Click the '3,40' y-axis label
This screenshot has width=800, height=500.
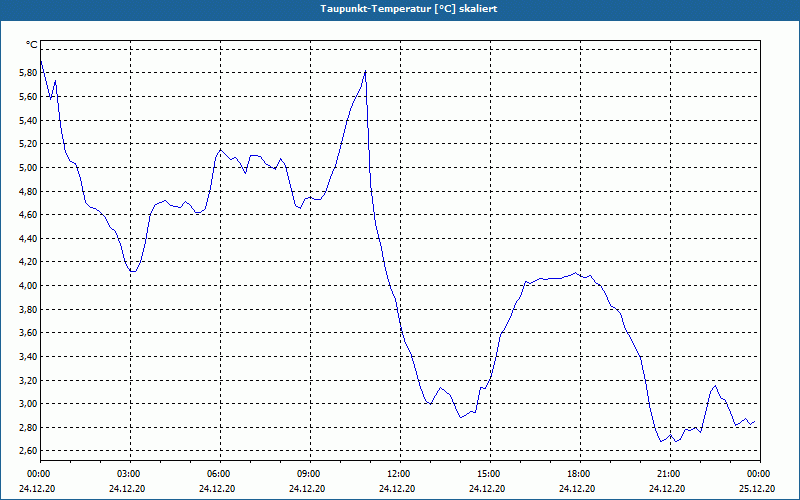28,357
